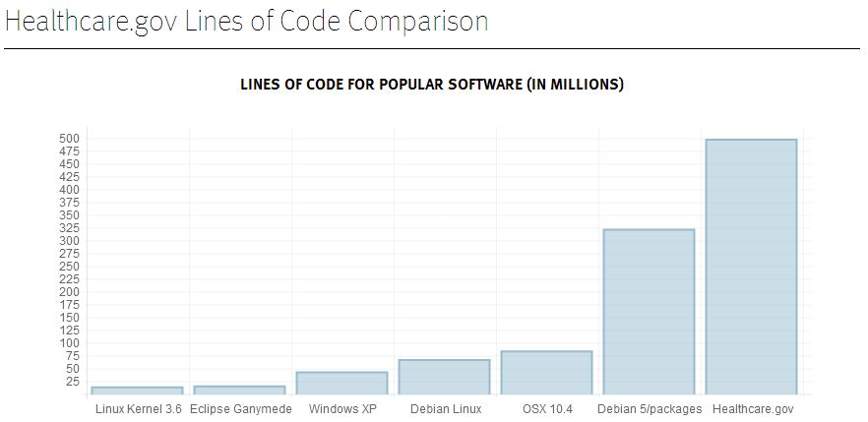Click the 'OSX 10.4' axis label

(x=547, y=410)
